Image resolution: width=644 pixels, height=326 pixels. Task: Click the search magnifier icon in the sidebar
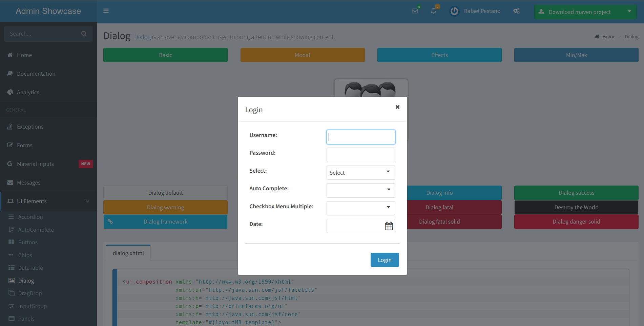pyautogui.click(x=84, y=33)
